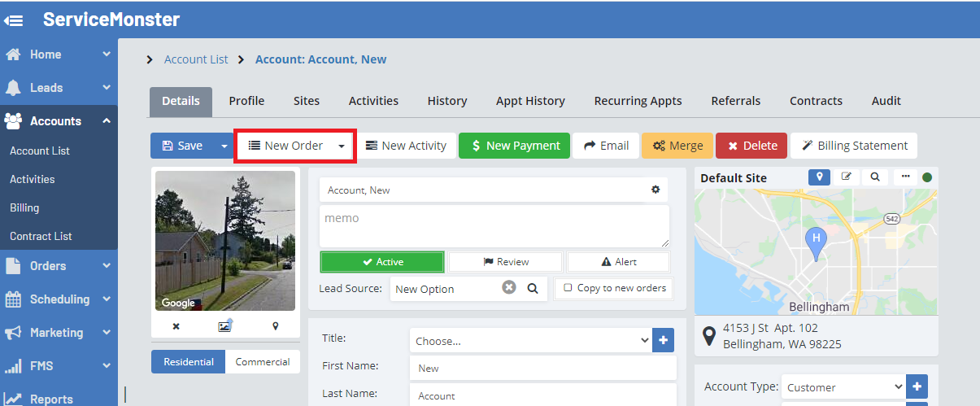Expand Home menu chevron
Viewport: 980px width, 406px height.
pyautogui.click(x=107, y=55)
